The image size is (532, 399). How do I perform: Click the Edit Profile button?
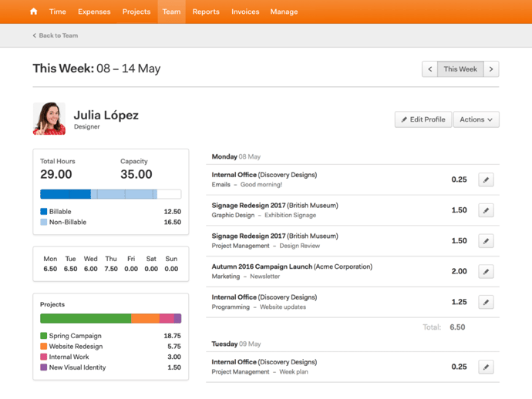[x=423, y=119]
